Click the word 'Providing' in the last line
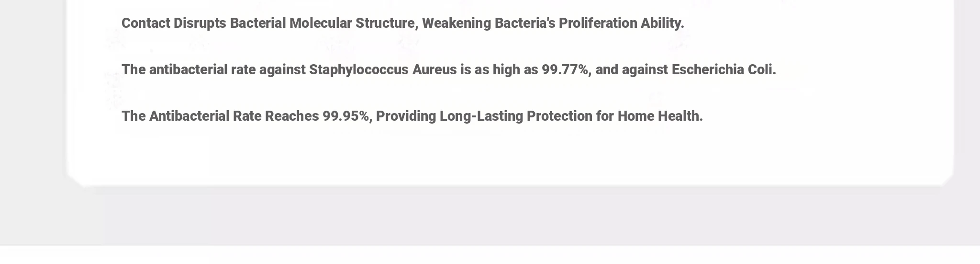 tap(406, 116)
